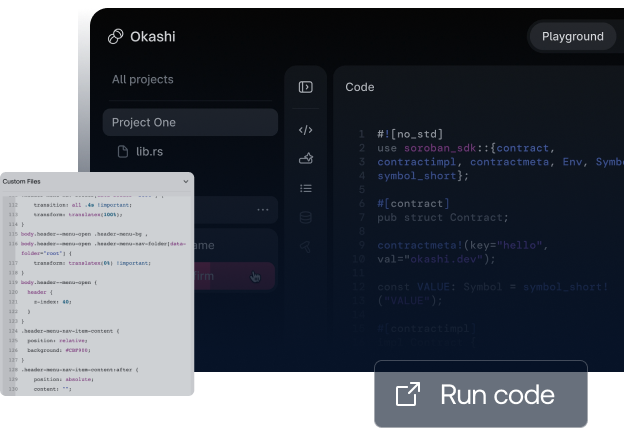Go to All projects
This screenshot has height=428, width=624.
point(142,79)
